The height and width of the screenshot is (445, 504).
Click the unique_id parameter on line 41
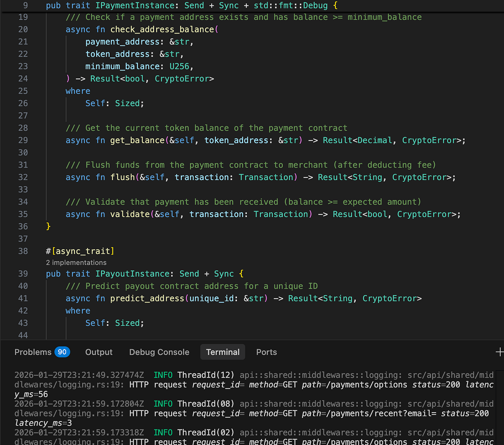211,298
